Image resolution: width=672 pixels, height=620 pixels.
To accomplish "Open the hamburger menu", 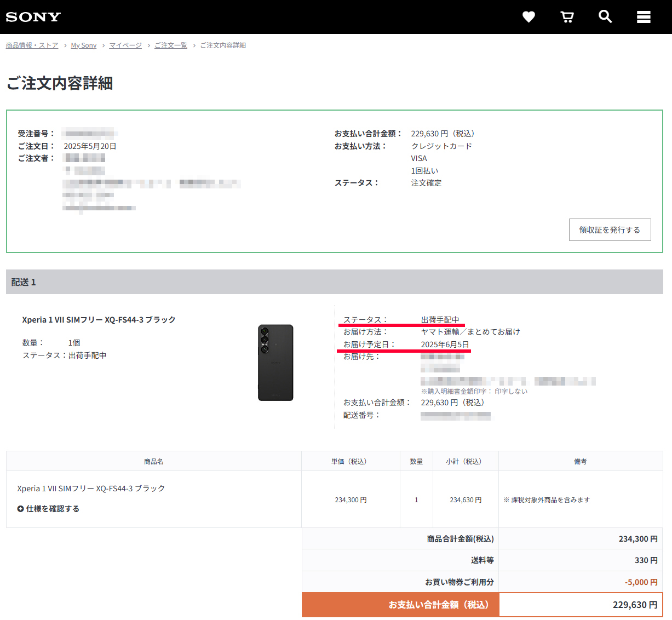I will coord(644,17).
